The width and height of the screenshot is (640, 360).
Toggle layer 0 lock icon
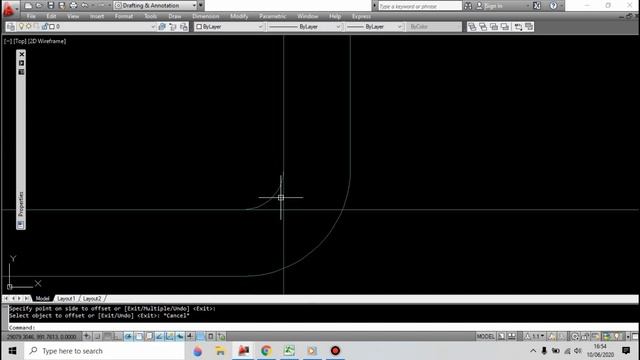(44, 27)
